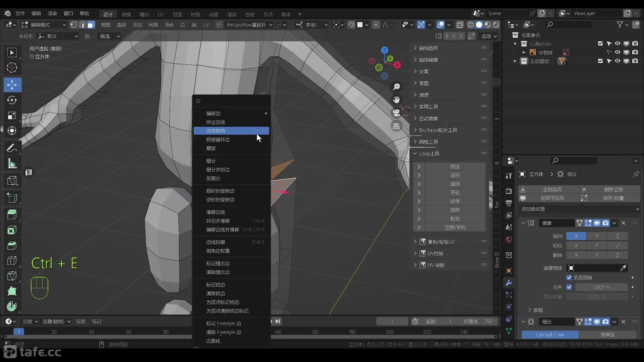The height and width of the screenshot is (362, 644).
Task: Click the 桥接 LoopTools button
Action: [x=455, y=167]
